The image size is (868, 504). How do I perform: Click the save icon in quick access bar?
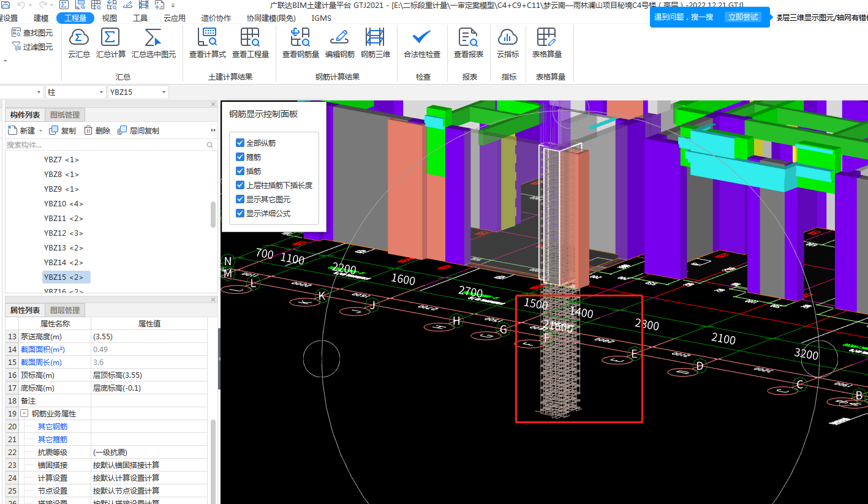6,4
